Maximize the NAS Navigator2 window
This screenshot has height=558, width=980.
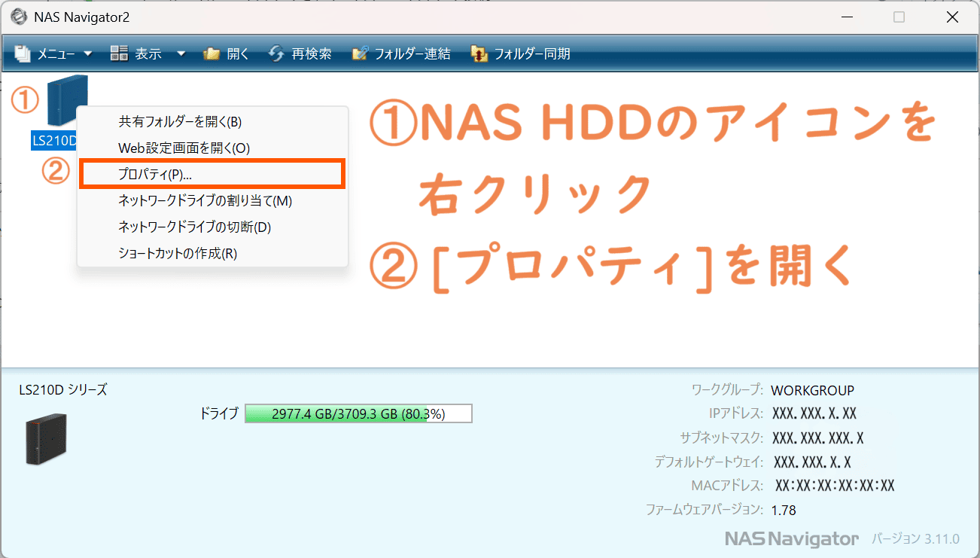click(899, 17)
